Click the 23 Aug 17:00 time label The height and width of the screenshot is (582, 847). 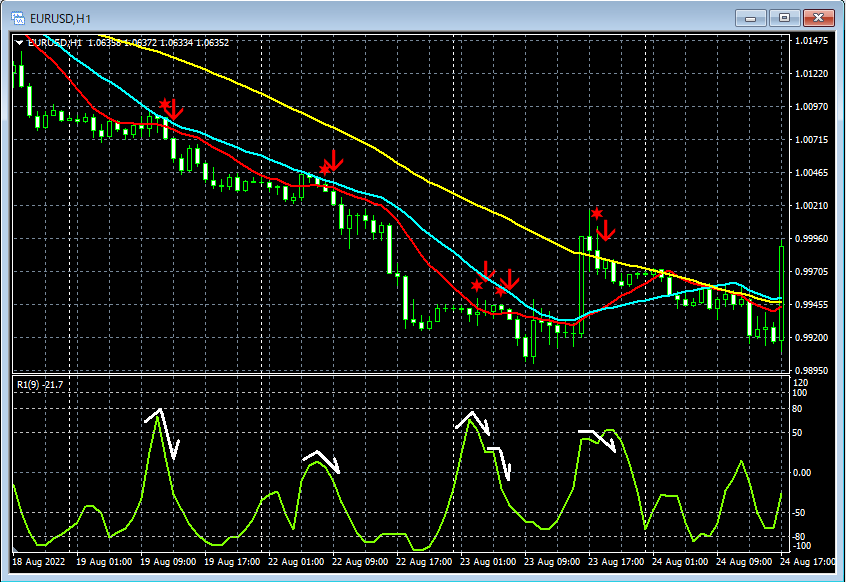click(x=616, y=561)
